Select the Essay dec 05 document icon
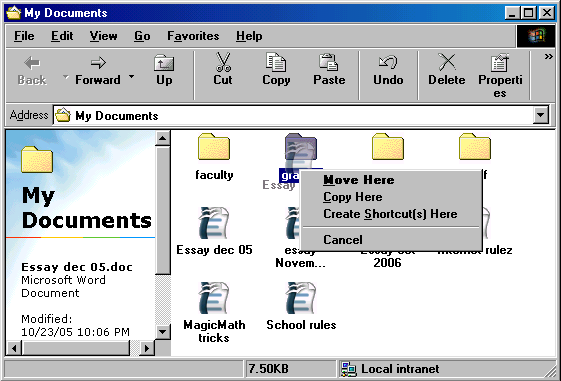 214,223
